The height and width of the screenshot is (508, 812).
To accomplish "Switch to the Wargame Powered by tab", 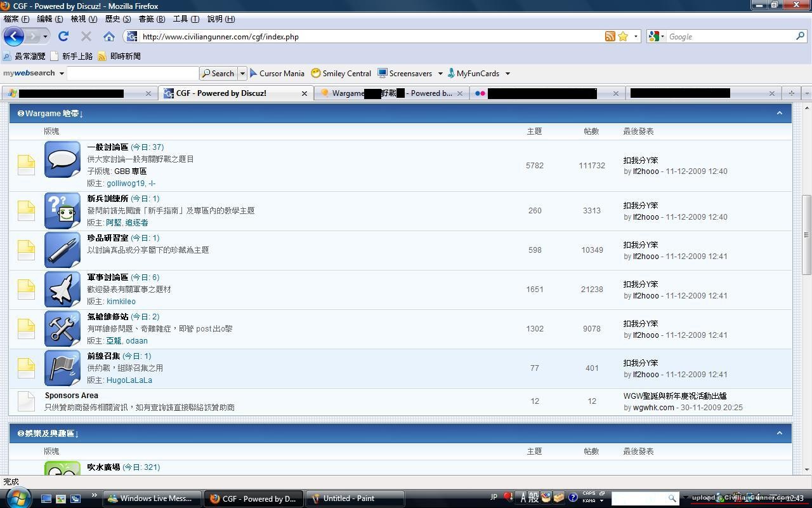I will (390, 93).
